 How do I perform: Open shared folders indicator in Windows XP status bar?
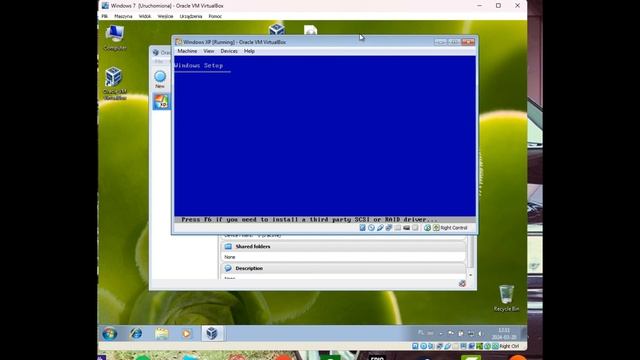tap(398, 228)
